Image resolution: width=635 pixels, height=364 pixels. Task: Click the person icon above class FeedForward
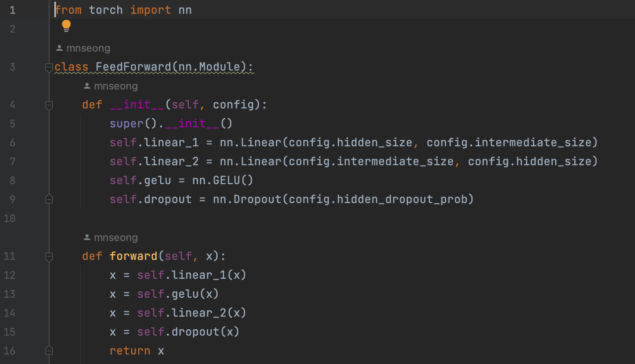point(59,48)
